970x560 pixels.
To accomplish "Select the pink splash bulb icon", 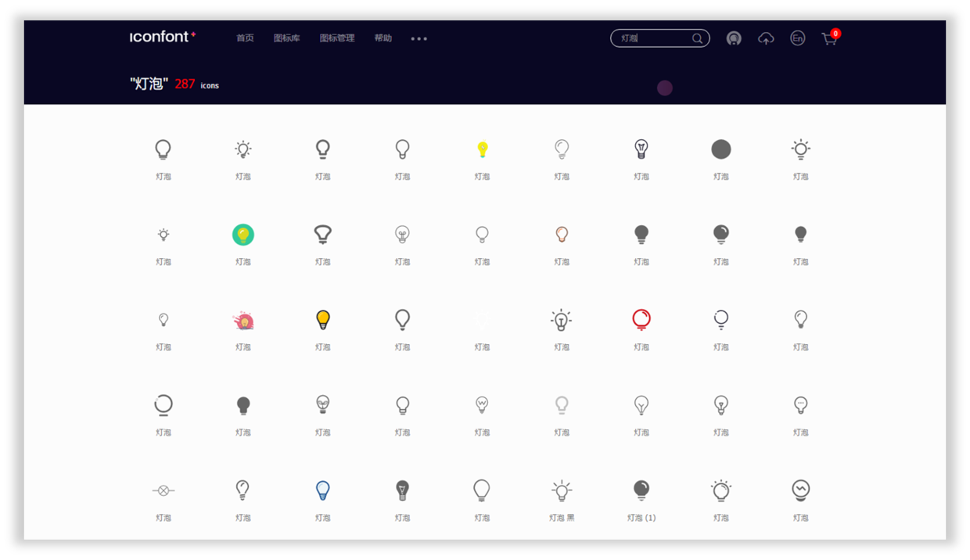I will point(243,319).
